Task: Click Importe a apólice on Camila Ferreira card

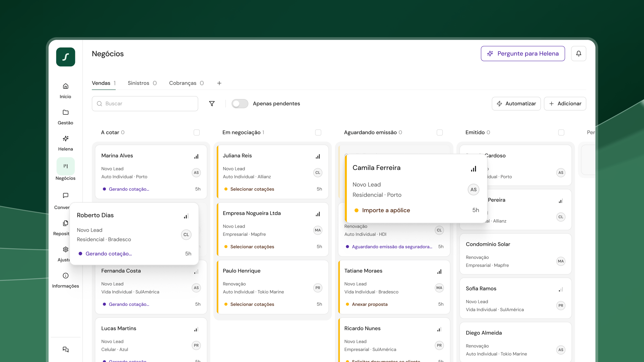Action: [x=386, y=210]
